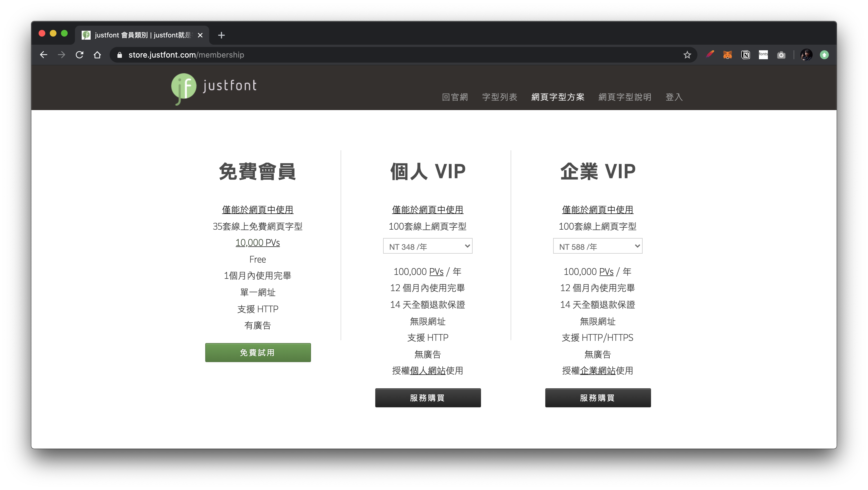Open the fonts extension icon
Image resolution: width=868 pixels, height=490 pixels.
(763, 54)
